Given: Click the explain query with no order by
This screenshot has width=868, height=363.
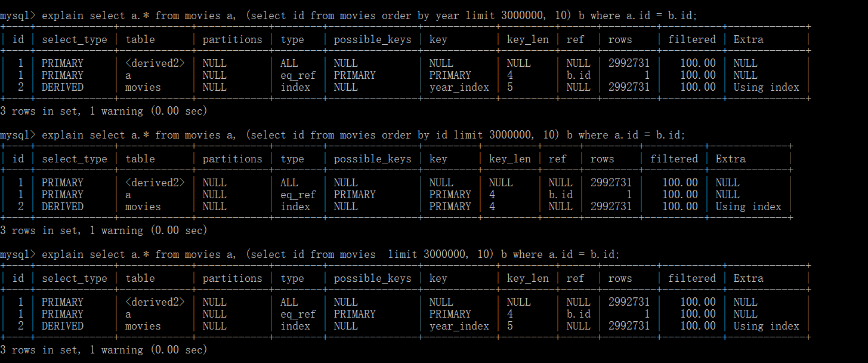Looking at the screenshot, I should [330, 254].
